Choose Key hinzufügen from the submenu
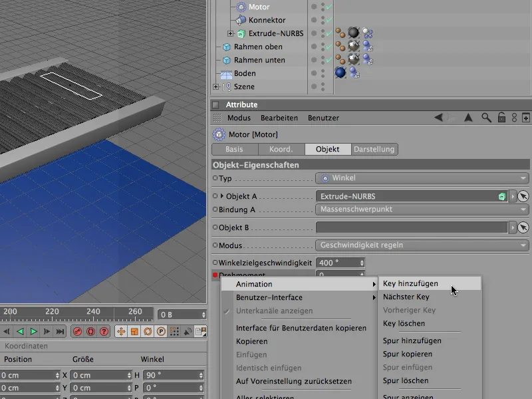This screenshot has width=532, height=399. (x=410, y=284)
